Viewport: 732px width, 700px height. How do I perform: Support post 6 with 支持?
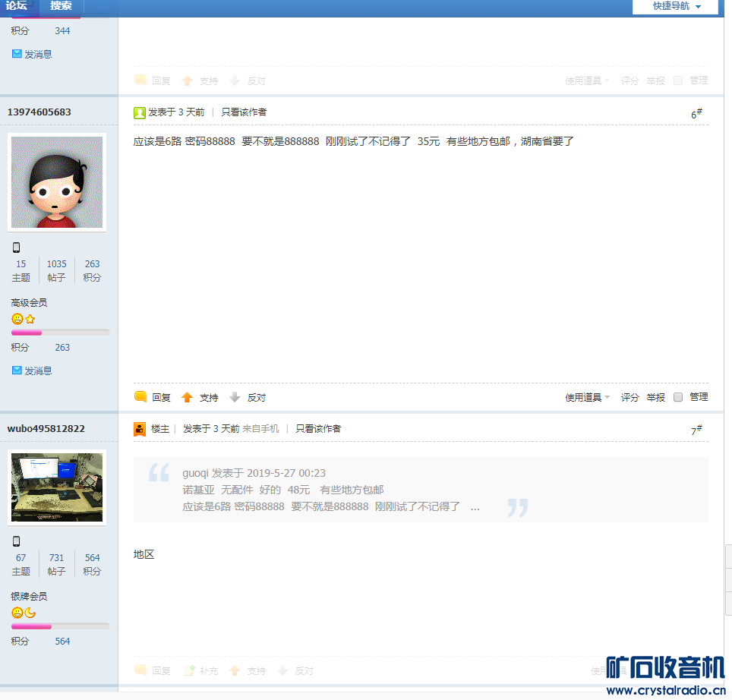click(209, 398)
